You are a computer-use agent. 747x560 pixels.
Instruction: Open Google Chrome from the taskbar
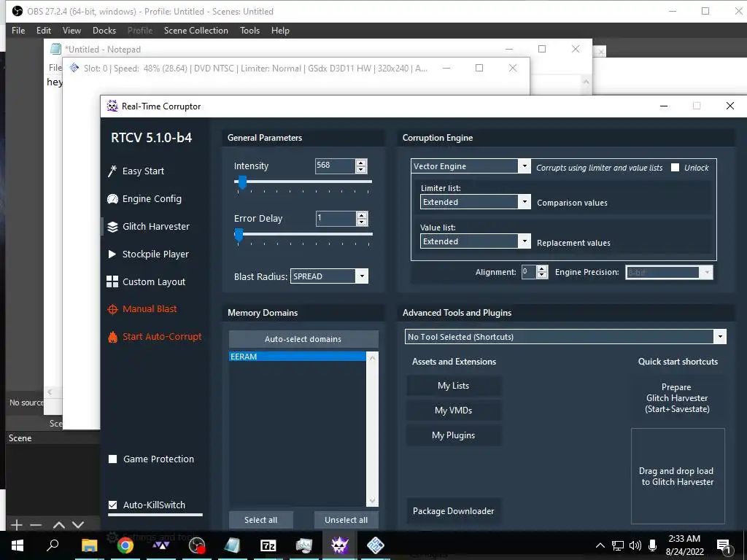click(125, 545)
